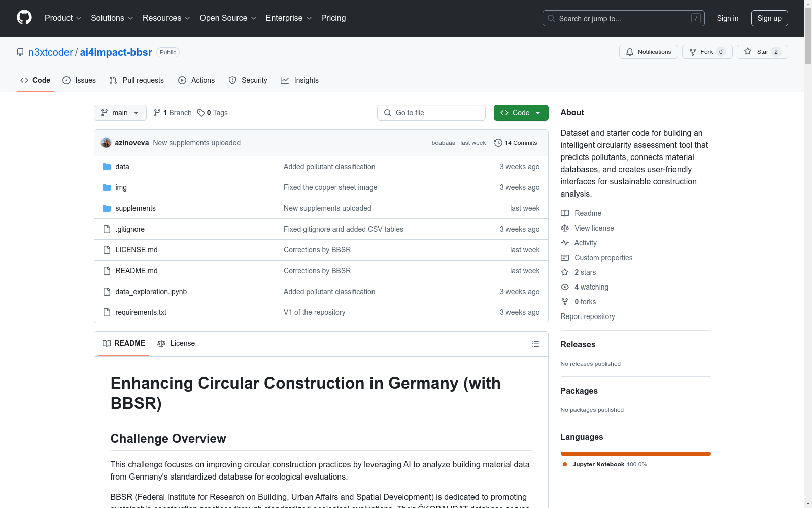
Task: Click the repository book icon beside n3xtcoder
Action: coord(20,52)
